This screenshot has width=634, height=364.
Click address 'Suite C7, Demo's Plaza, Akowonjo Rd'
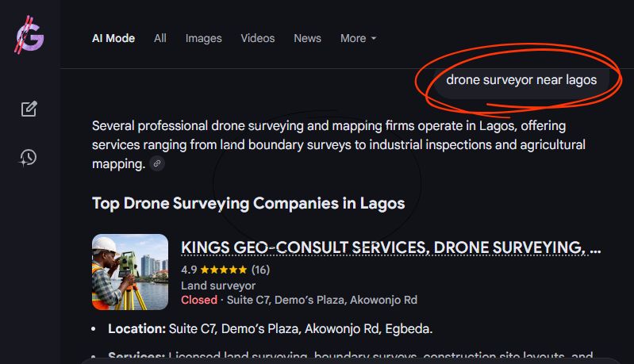322,300
